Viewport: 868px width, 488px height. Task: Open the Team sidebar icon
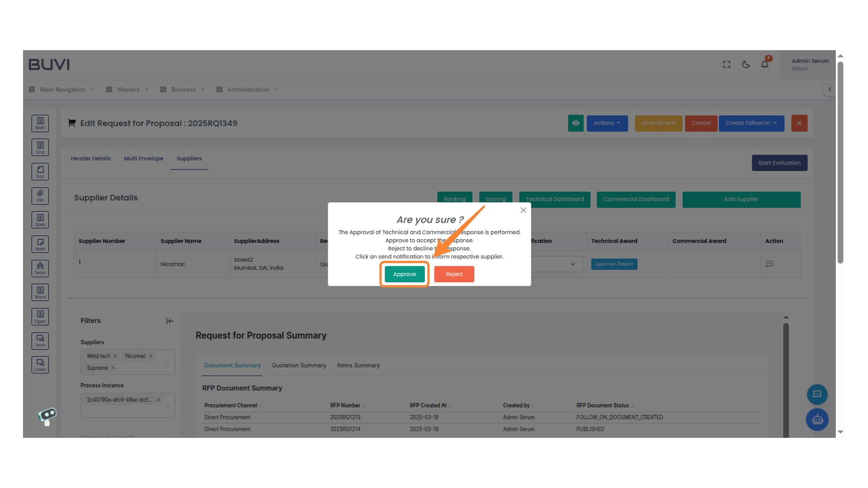pos(40,268)
